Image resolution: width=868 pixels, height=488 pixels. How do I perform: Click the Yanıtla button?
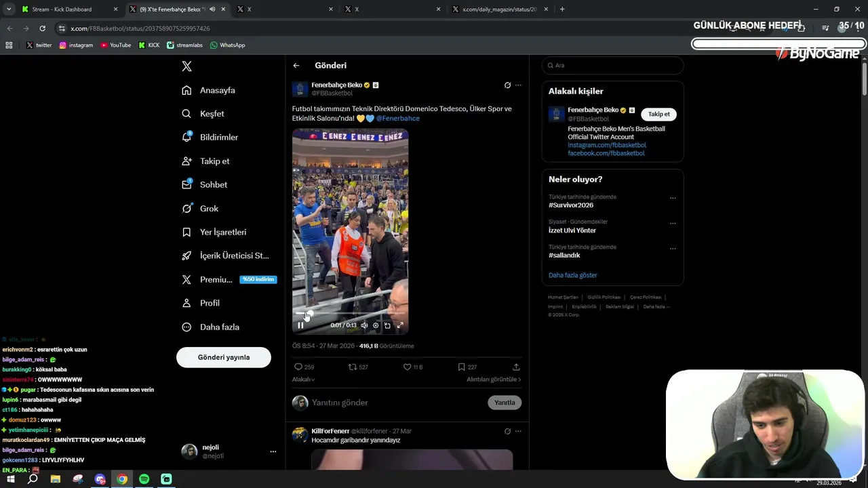(x=505, y=403)
